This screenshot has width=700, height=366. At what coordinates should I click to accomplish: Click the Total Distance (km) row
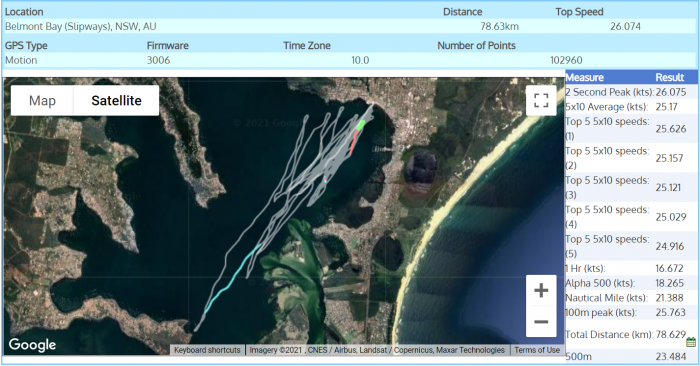click(631, 334)
